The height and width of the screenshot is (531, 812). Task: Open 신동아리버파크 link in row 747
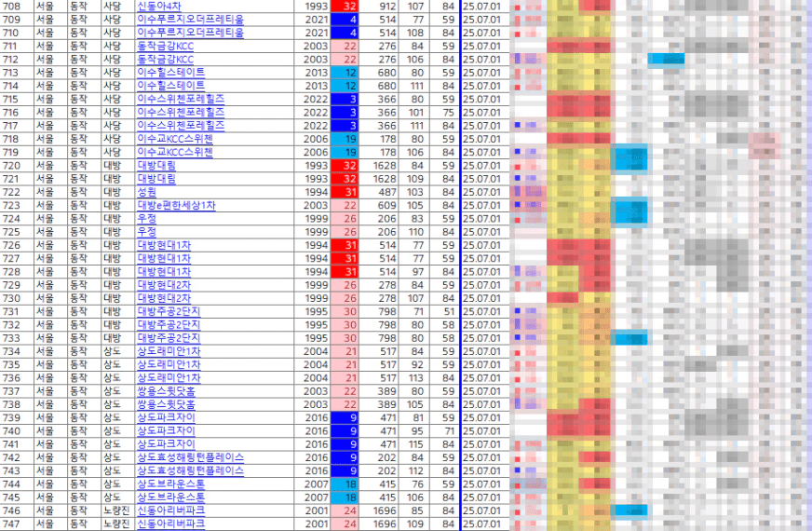(x=171, y=524)
